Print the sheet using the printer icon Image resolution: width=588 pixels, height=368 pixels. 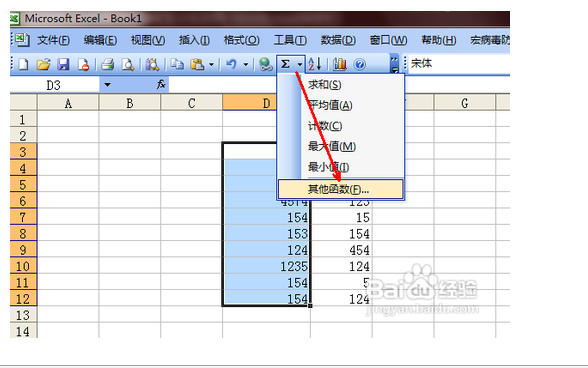click(108, 65)
